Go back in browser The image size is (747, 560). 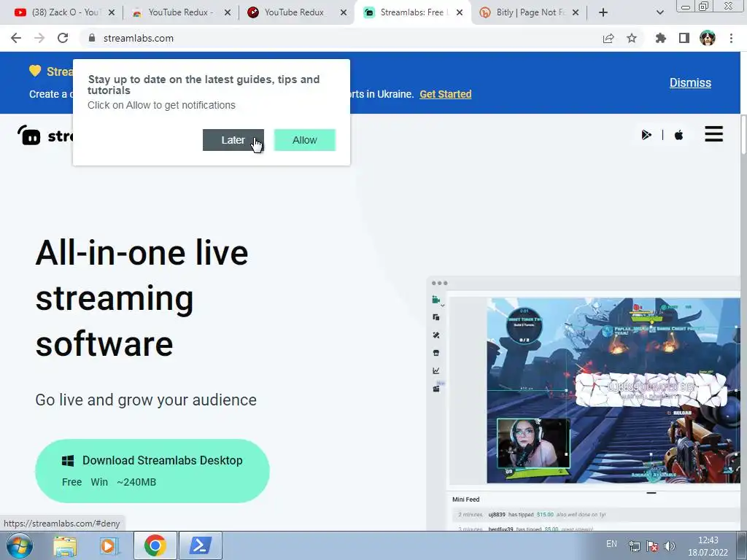[x=16, y=38]
